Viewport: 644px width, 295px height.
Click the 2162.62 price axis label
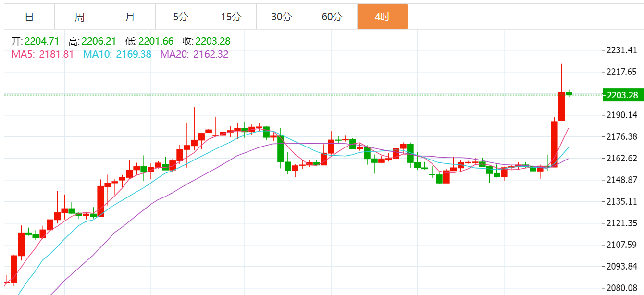click(x=622, y=159)
